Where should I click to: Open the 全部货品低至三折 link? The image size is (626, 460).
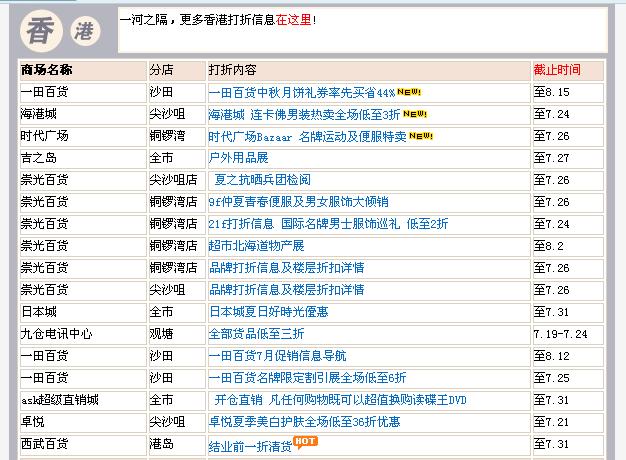[x=256, y=334]
